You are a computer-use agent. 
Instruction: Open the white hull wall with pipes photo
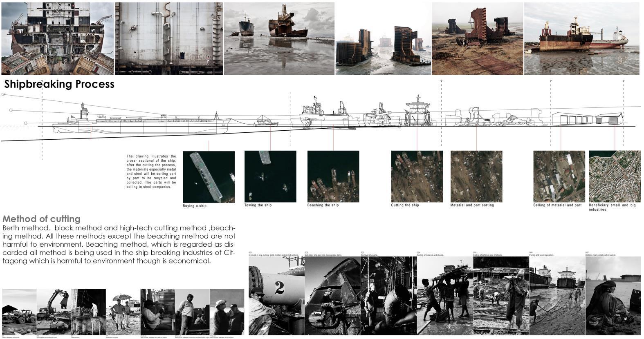(x=169, y=38)
